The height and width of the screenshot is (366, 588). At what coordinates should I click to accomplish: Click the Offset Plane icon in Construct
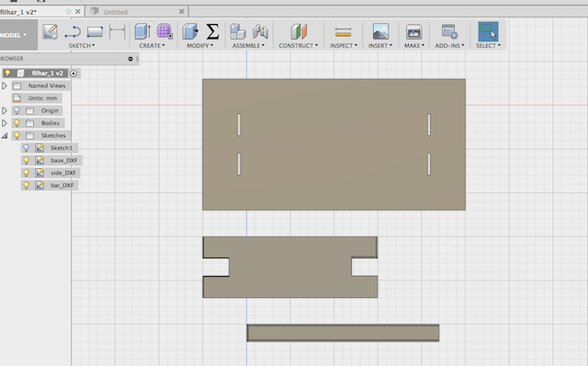click(x=299, y=31)
